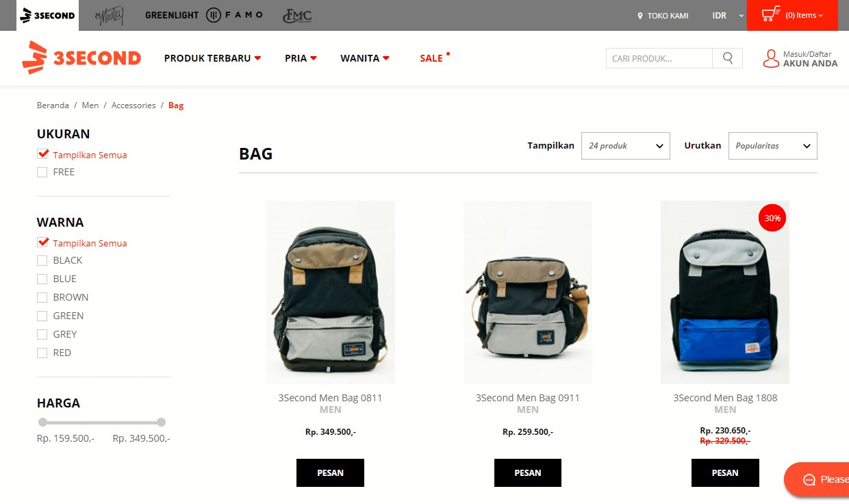Focus the Cari Produk search field
Viewport: 849px width, 504px height.
click(x=659, y=58)
